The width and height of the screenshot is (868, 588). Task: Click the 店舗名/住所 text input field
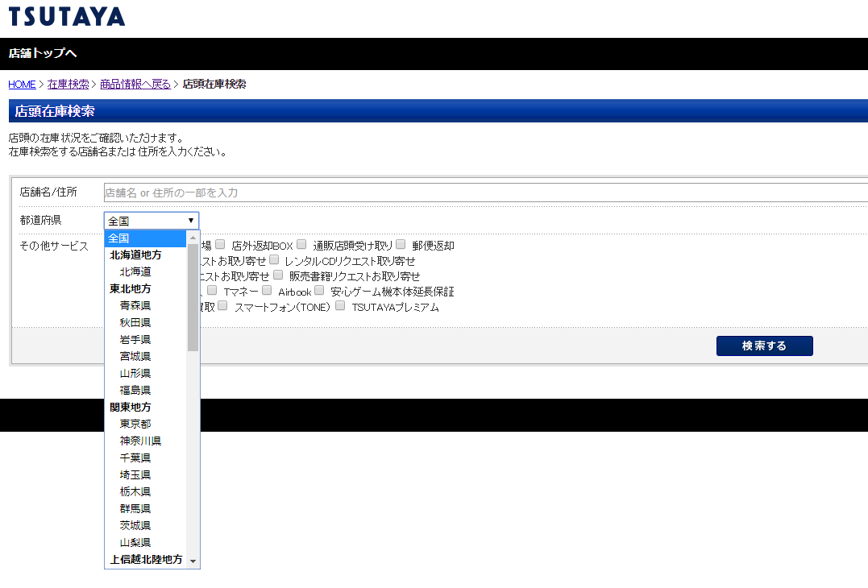click(x=484, y=193)
